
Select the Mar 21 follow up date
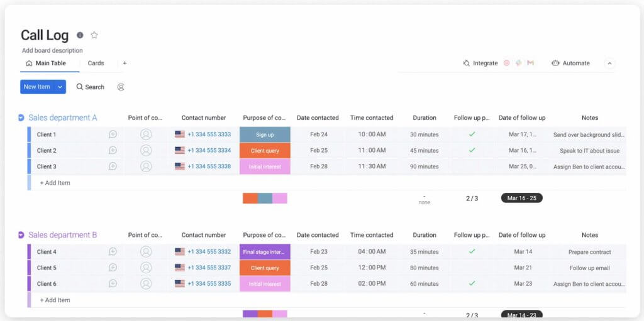[523, 268]
